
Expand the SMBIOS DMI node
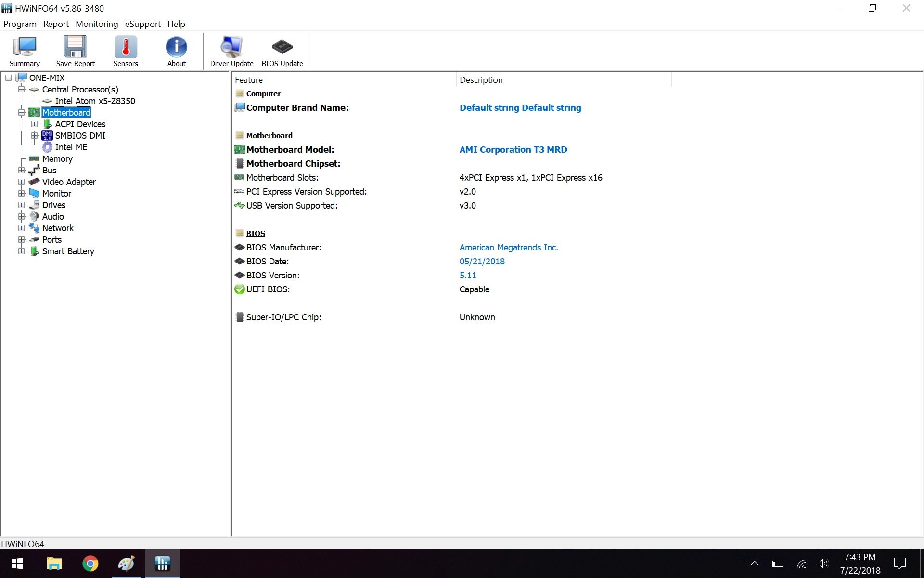pyautogui.click(x=35, y=136)
